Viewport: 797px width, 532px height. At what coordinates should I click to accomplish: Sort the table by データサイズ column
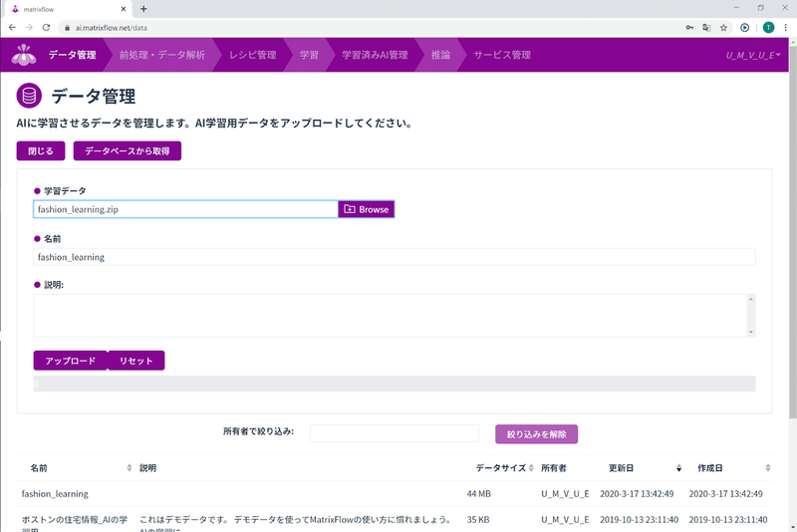point(531,468)
